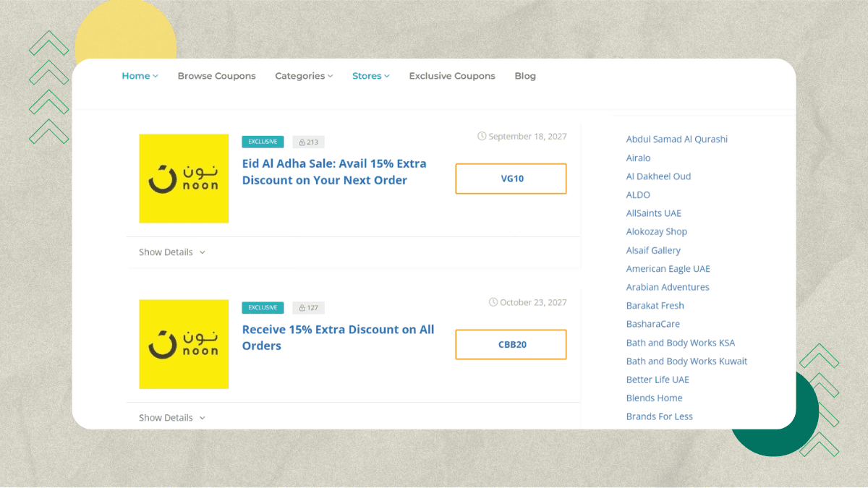The height and width of the screenshot is (488, 868).
Task: Open BasharaCare store link
Action: (653, 324)
